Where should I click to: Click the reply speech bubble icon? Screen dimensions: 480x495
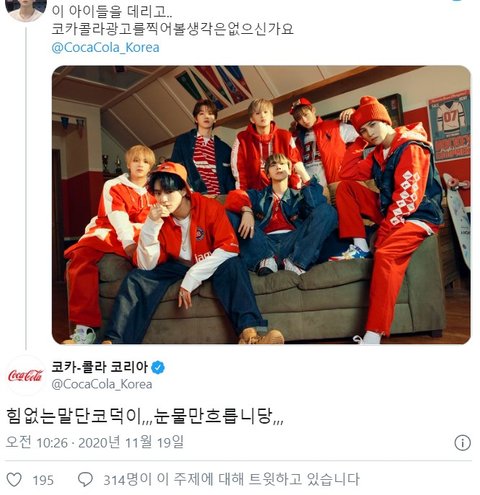point(85,480)
